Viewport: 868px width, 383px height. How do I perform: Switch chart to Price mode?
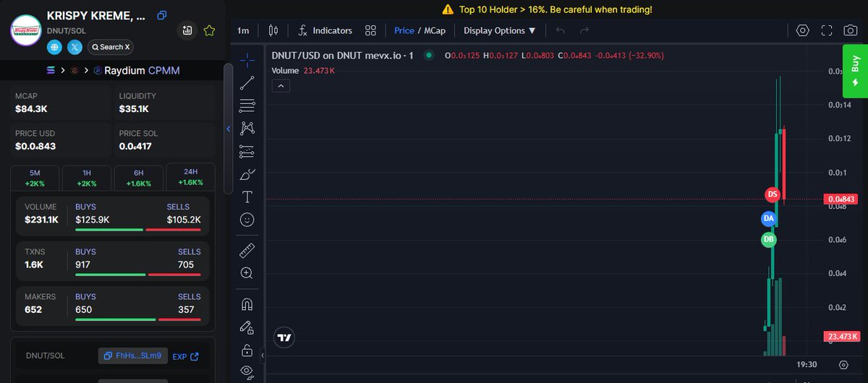[404, 30]
